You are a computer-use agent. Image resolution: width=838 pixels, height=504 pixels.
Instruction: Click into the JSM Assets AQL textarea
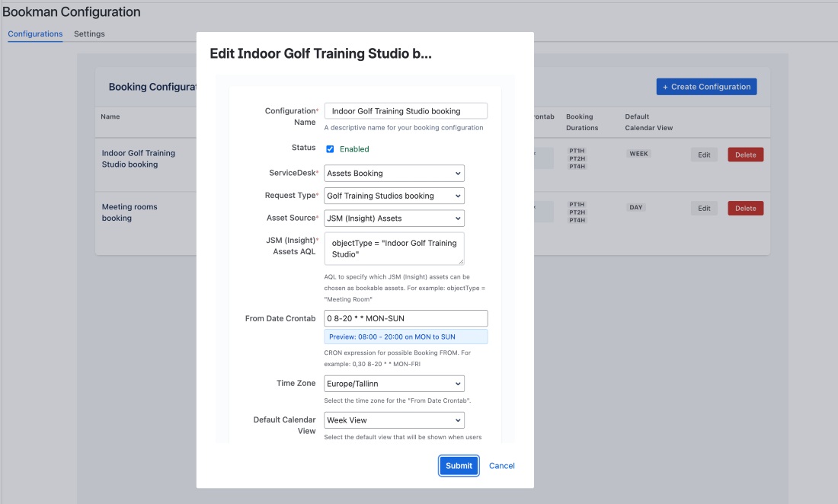coord(394,249)
